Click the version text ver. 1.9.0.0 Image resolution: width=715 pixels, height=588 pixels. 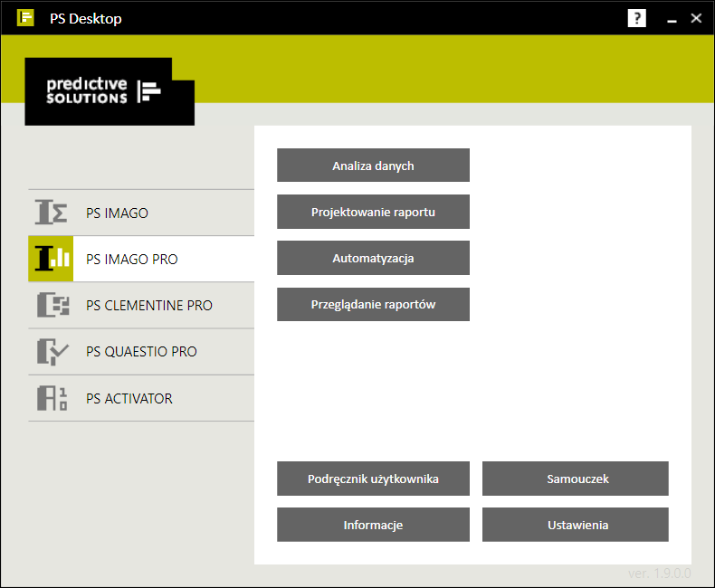click(660, 574)
